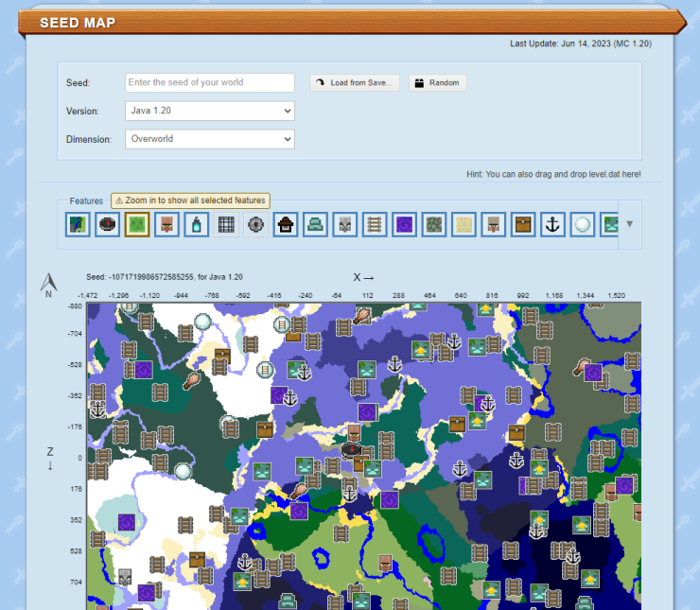Select the mossy Jungle Temple feature icon
This screenshot has height=610, width=700.
[434, 224]
